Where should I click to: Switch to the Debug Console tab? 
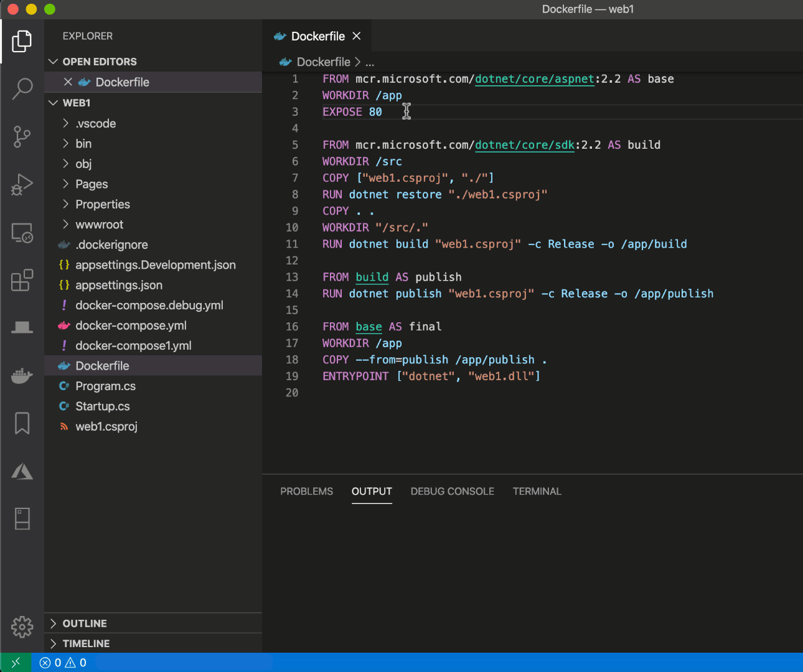452,491
